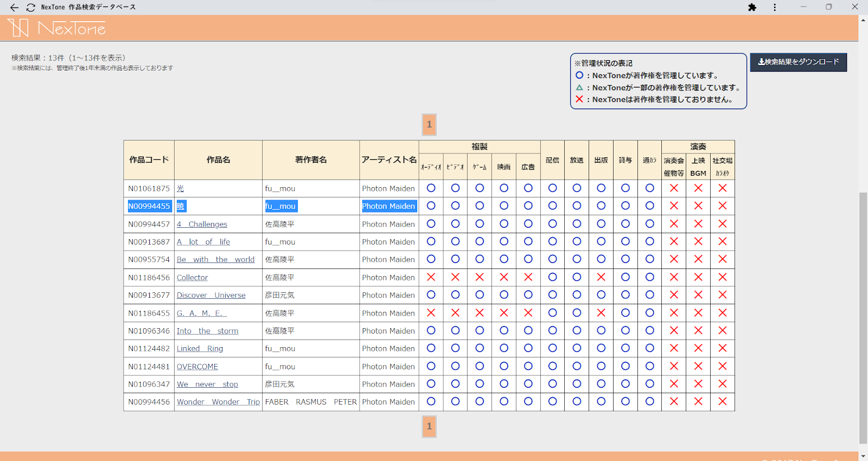Click the カラオケ X mark in Wonder Wonder Trip row
Screen dimensions: 868x461
pos(723,402)
